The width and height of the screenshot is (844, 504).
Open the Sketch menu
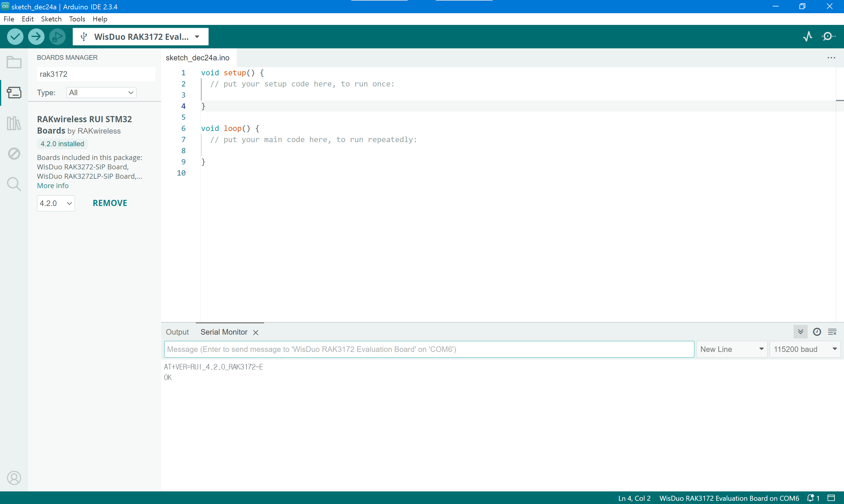[51, 19]
